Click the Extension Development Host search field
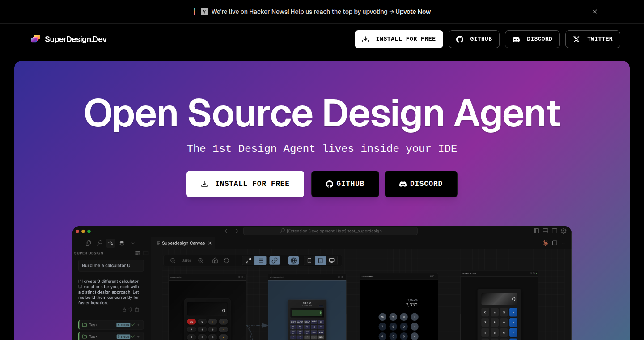This screenshot has height=340, width=644. point(330,231)
